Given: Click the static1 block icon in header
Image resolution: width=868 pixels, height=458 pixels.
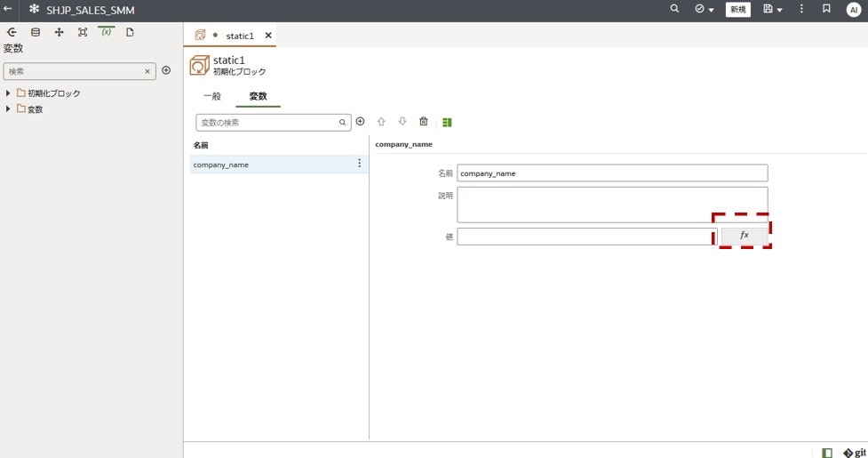Looking at the screenshot, I should 199,65.
